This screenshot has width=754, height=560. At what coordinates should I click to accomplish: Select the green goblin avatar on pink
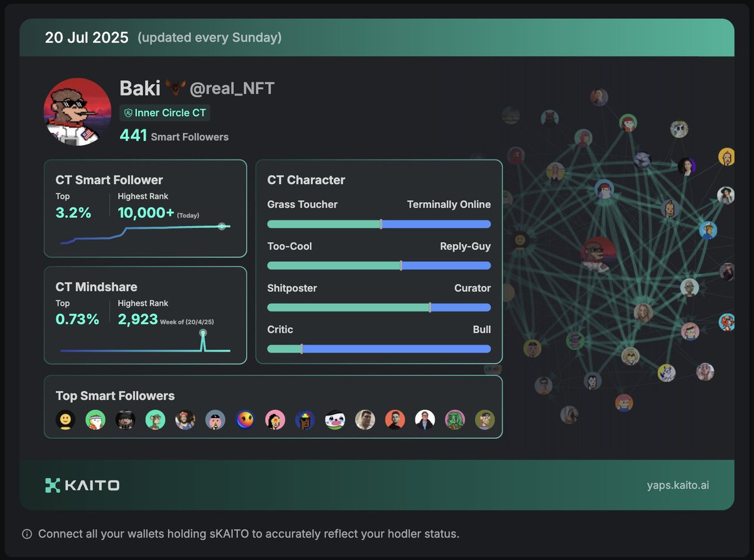[455, 420]
